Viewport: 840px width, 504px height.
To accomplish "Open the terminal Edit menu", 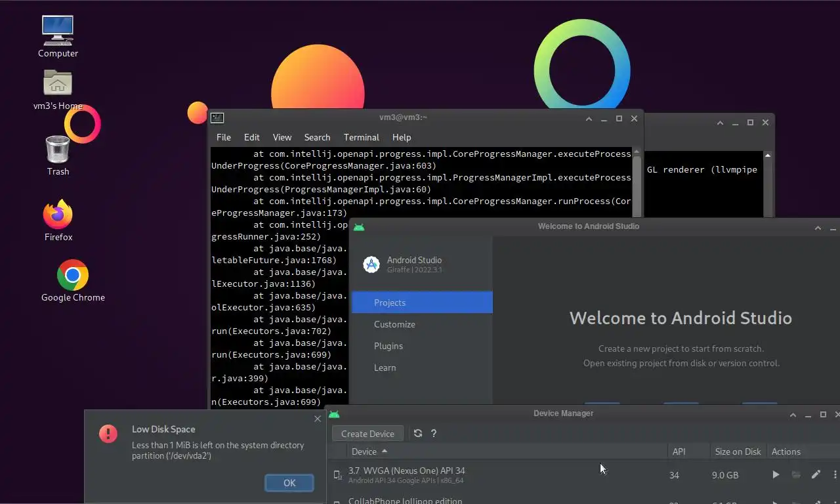I will [252, 137].
